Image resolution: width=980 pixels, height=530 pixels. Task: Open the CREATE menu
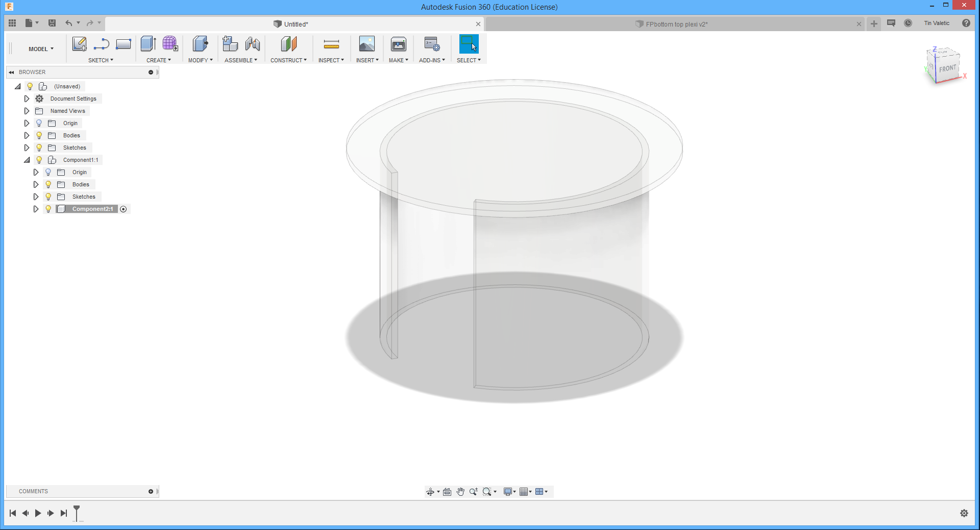coord(159,60)
